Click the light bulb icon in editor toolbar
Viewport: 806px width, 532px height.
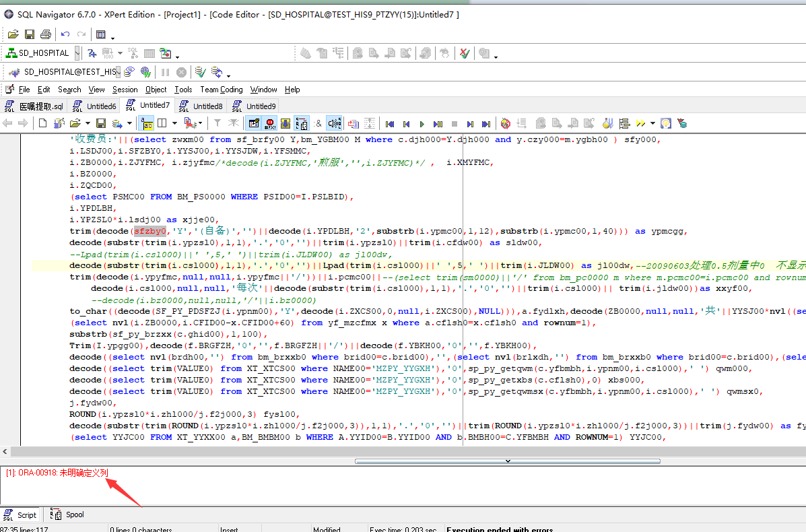pyautogui.click(x=666, y=123)
